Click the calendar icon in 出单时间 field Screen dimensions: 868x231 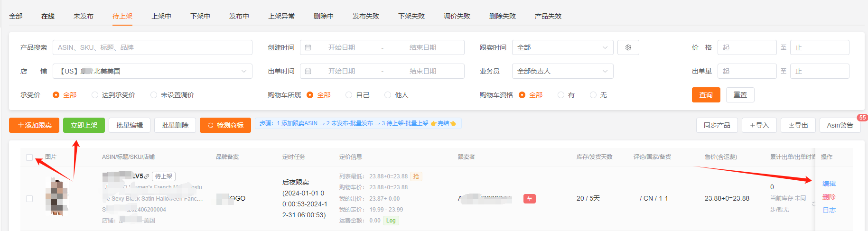pos(308,71)
